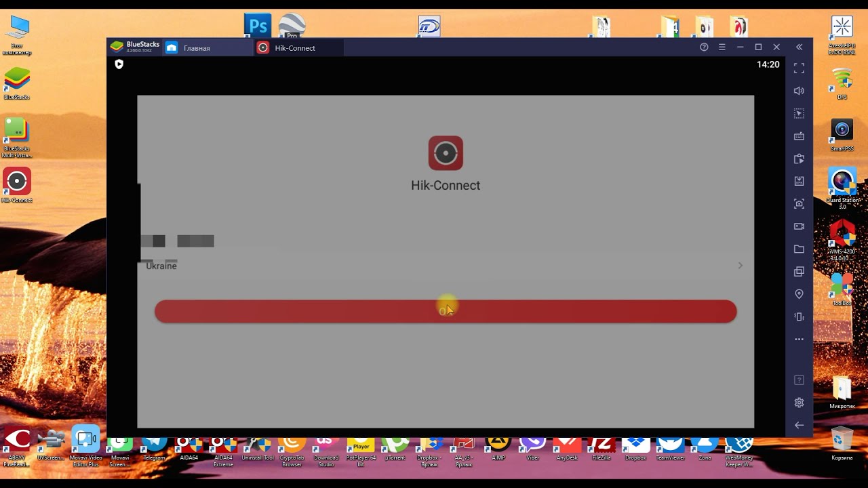
Task: Toggle BlueStacks fullscreen mode icon
Action: [x=799, y=68]
